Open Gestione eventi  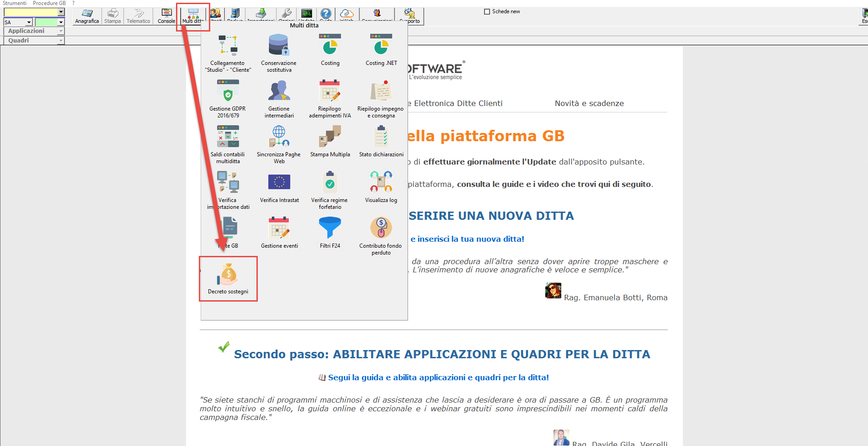coord(279,233)
